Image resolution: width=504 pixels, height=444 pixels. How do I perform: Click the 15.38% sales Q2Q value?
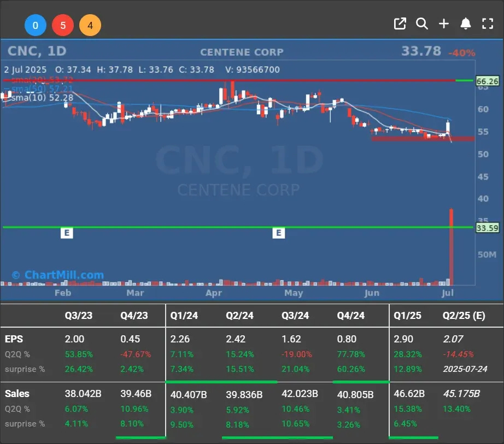(x=408, y=409)
